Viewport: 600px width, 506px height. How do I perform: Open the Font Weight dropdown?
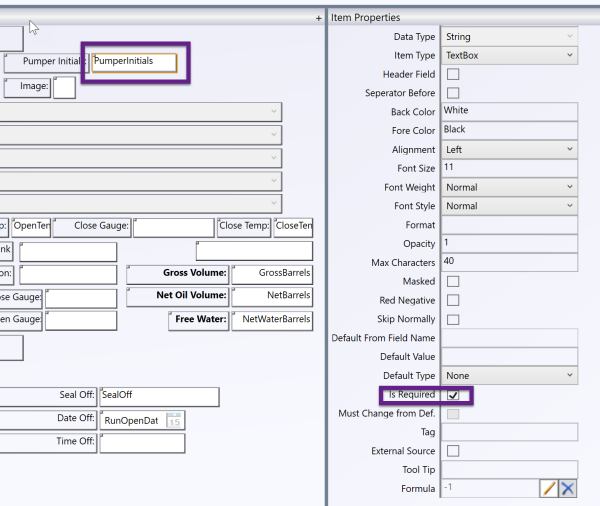click(509, 187)
